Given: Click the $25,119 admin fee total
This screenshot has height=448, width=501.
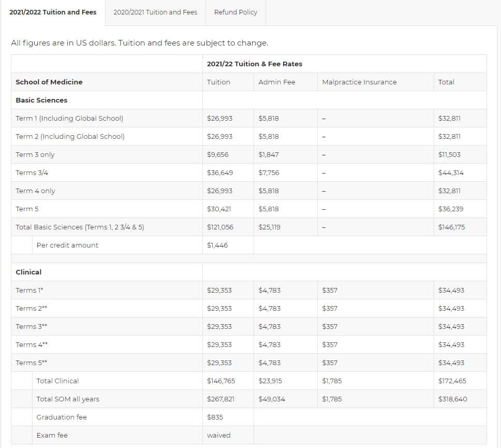Looking at the screenshot, I should coord(269,227).
